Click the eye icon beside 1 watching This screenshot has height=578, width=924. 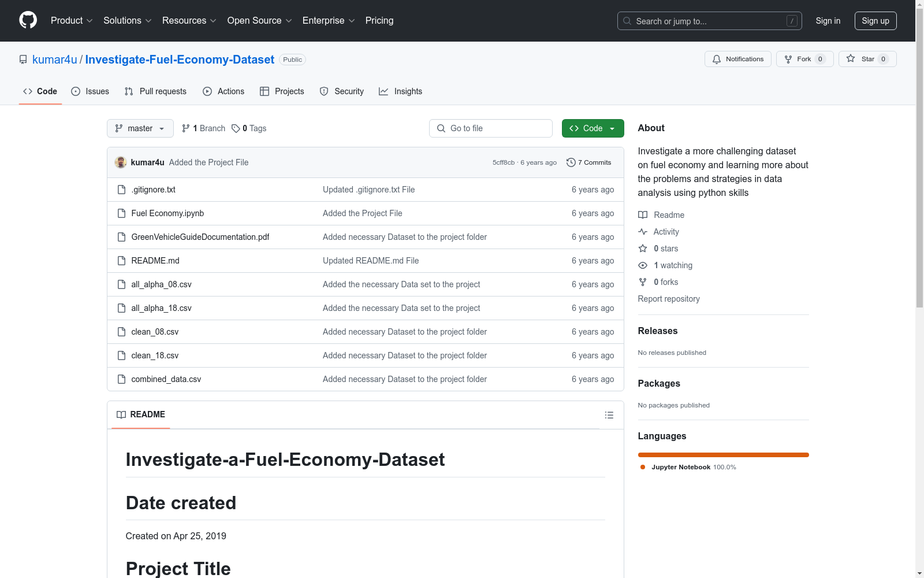point(643,265)
